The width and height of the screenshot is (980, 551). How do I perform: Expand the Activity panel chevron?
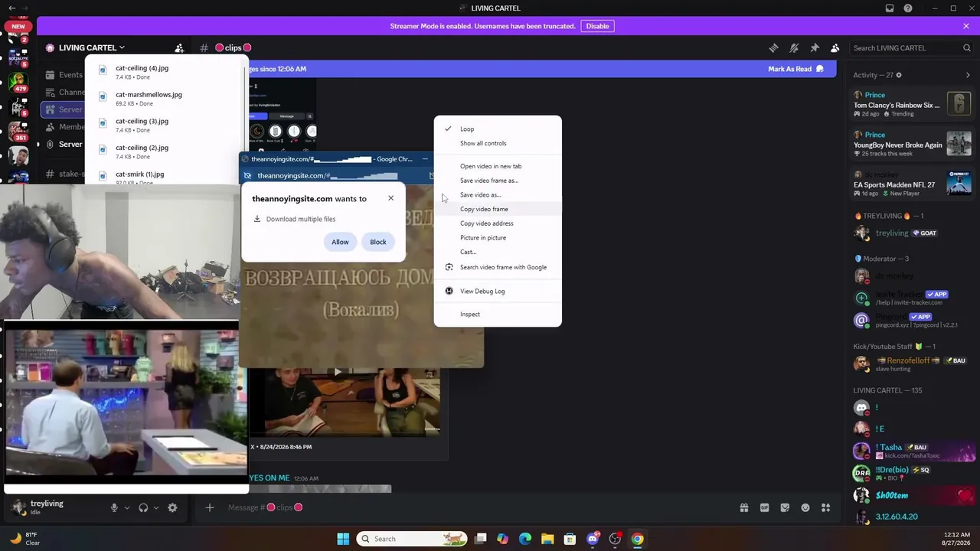968,75
